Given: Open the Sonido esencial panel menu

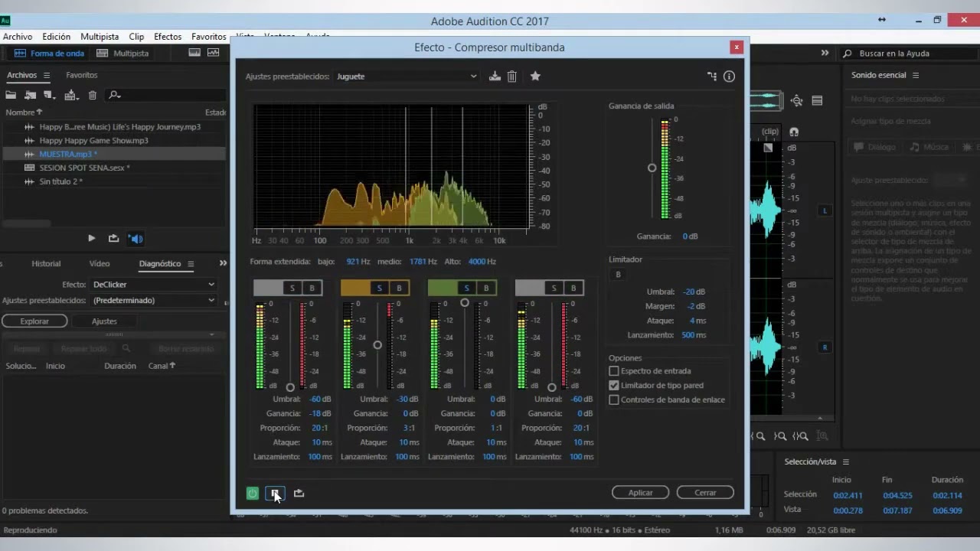Looking at the screenshot, I should point(916,75).
